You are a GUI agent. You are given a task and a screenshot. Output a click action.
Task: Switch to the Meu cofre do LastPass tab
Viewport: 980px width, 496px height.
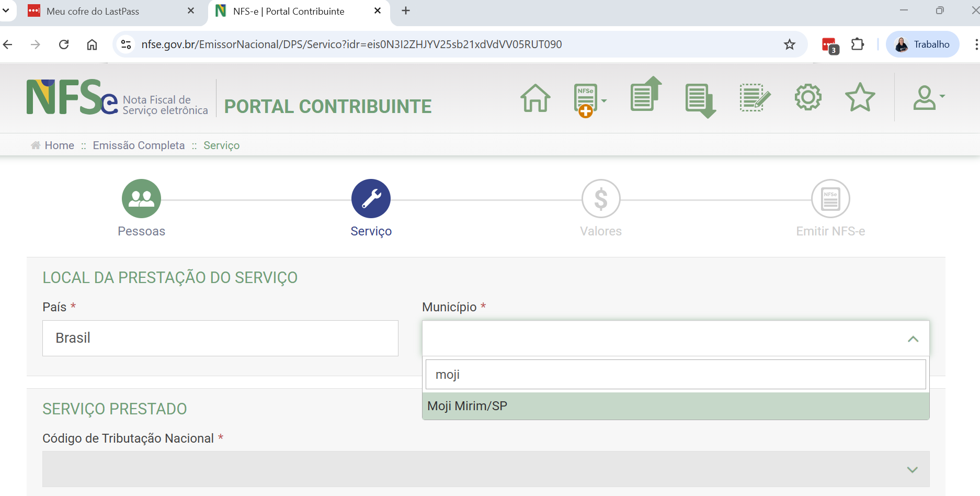[93, 12]
